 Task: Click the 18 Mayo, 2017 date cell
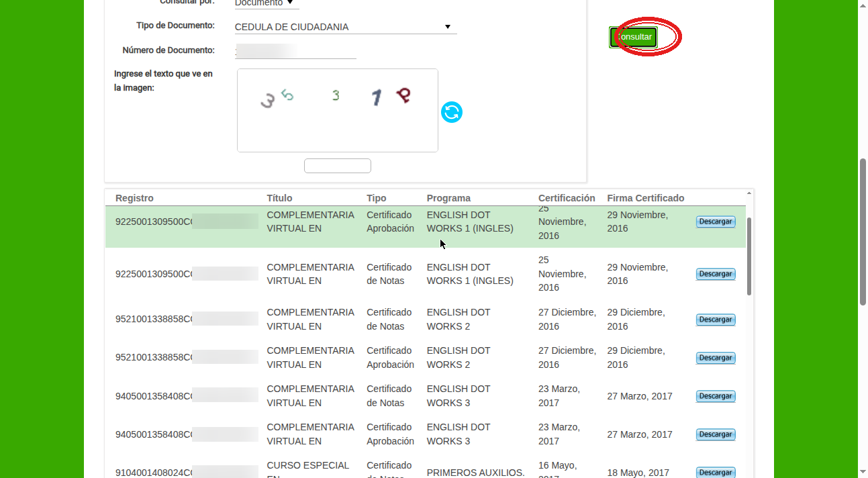[x=638, y=473]
